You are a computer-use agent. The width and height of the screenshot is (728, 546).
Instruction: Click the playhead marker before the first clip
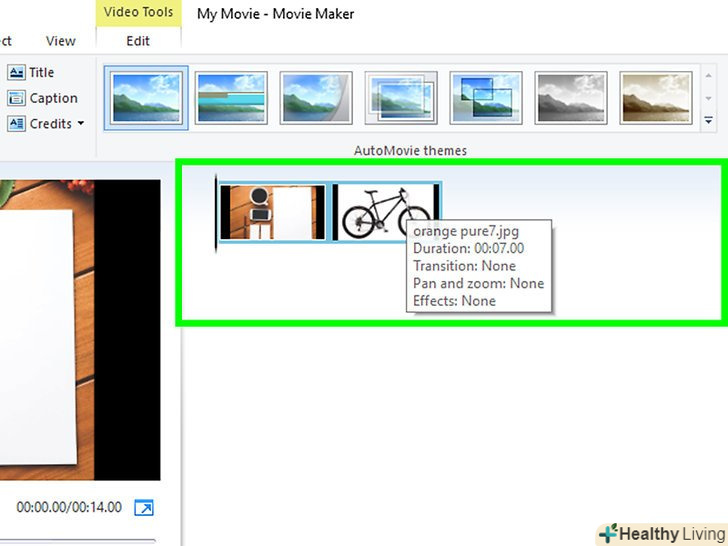216,214
